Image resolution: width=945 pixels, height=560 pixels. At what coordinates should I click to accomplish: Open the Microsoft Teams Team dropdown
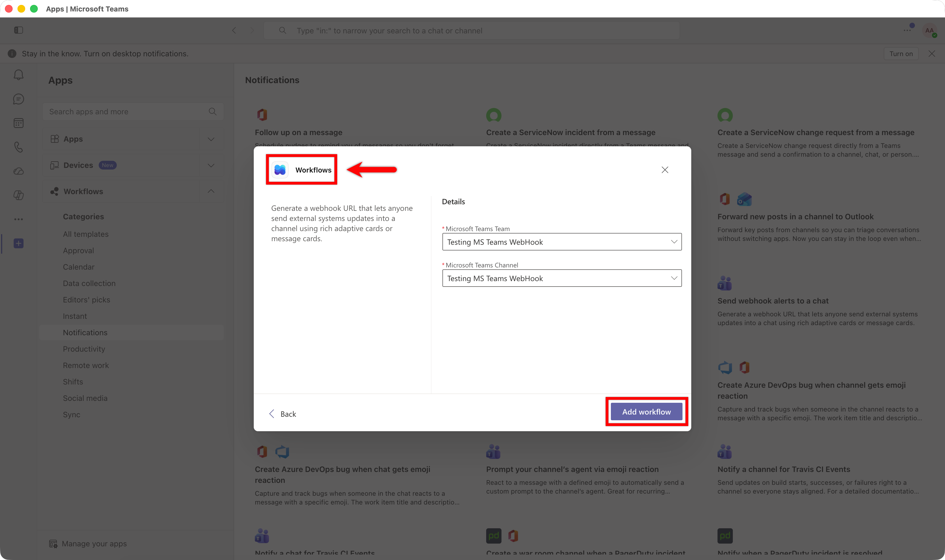[562, 242]
